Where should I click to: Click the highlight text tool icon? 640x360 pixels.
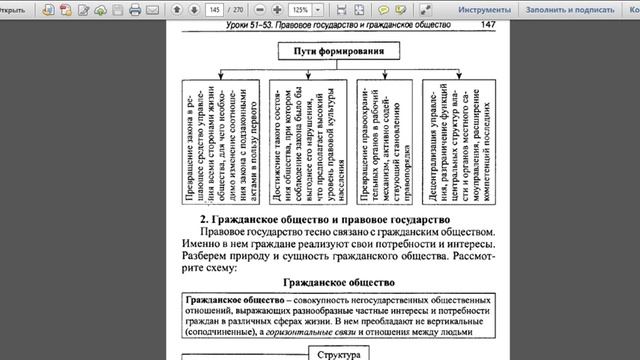(400, 10)
